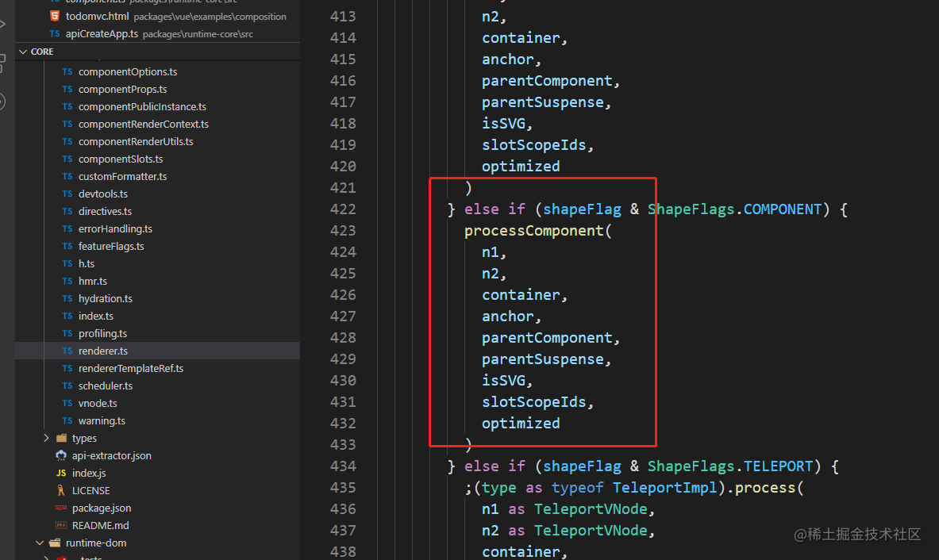
Task: Open errorHandling.ts
Action: click(115, 228)
